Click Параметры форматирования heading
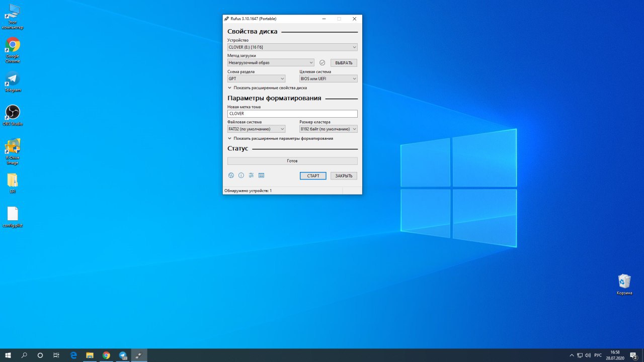 click(x=274, y=98)
